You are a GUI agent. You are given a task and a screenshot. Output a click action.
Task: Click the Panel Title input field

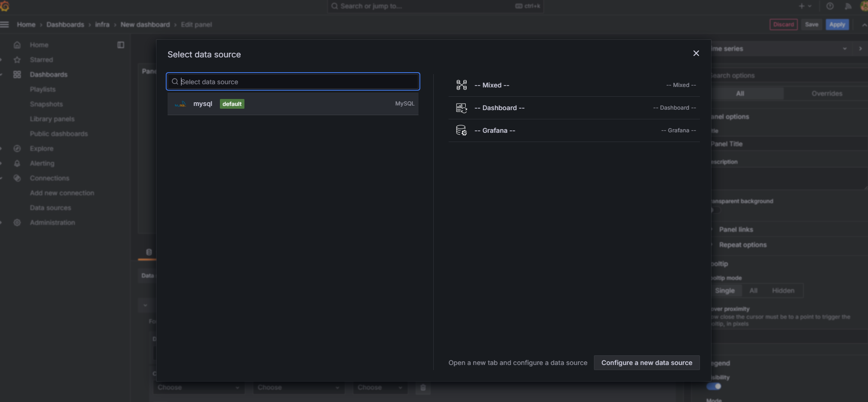click(x=789, y=144)
